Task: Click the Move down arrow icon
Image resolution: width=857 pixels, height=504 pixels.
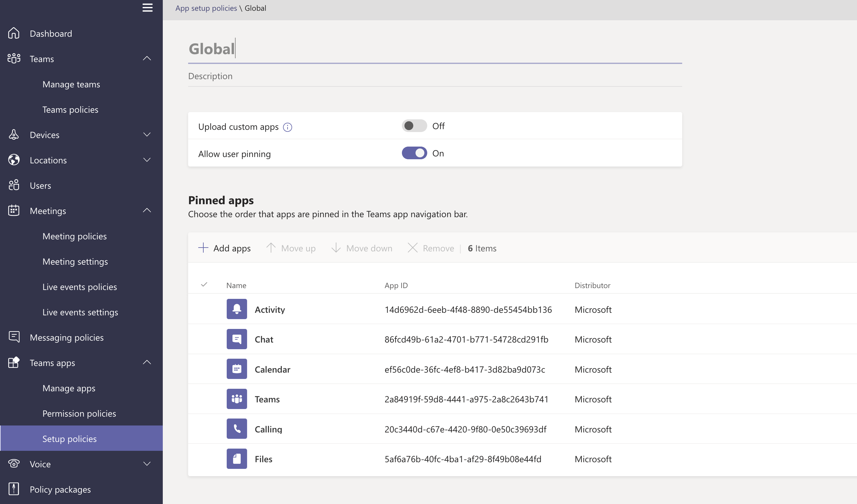Action: [336, 248]
